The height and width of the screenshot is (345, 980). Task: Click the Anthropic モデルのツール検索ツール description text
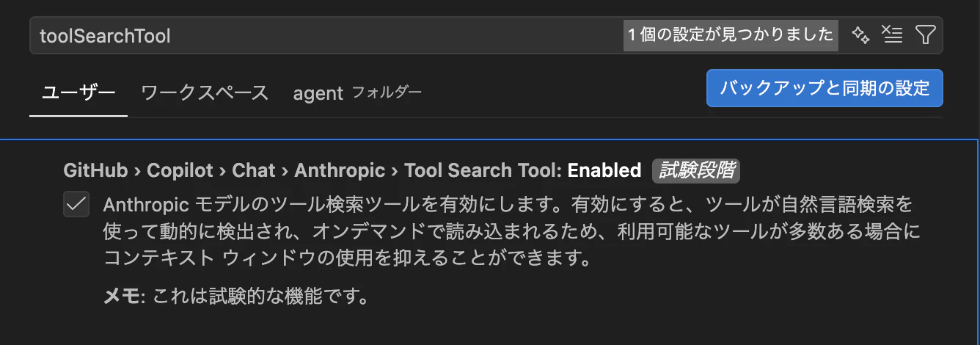pyautogui.click(x=511, y=230)
